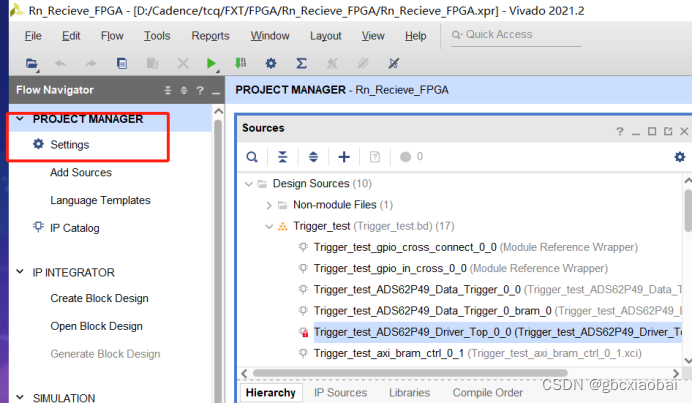Open Settings under Project Manager
This screenshot has width=692, height=403.
click(x=70, y=145)
